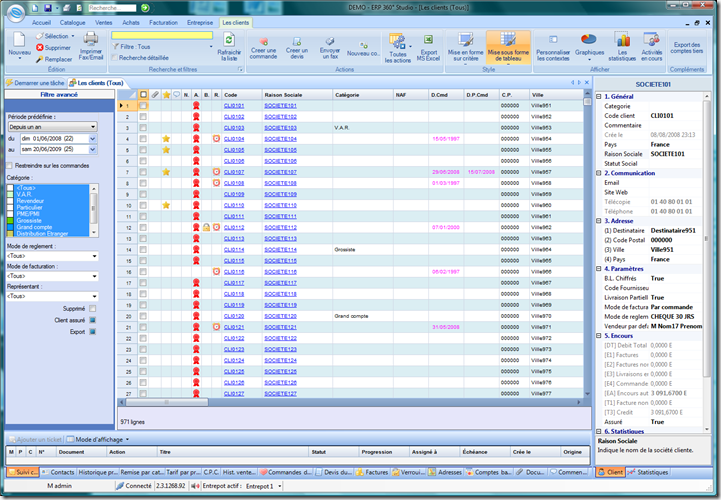Viewport: 721px width, 500px height.
Task: Check the row checkbox for CLI0101
Action: 143,106
